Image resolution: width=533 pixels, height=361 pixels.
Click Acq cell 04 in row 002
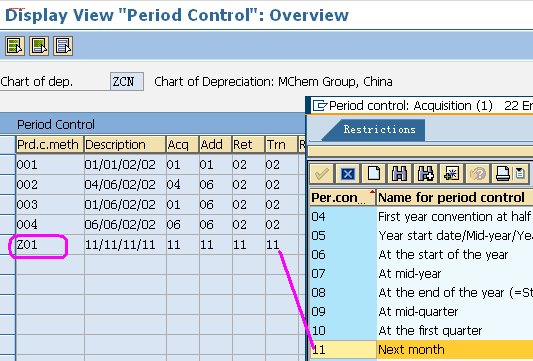point(182,185)
